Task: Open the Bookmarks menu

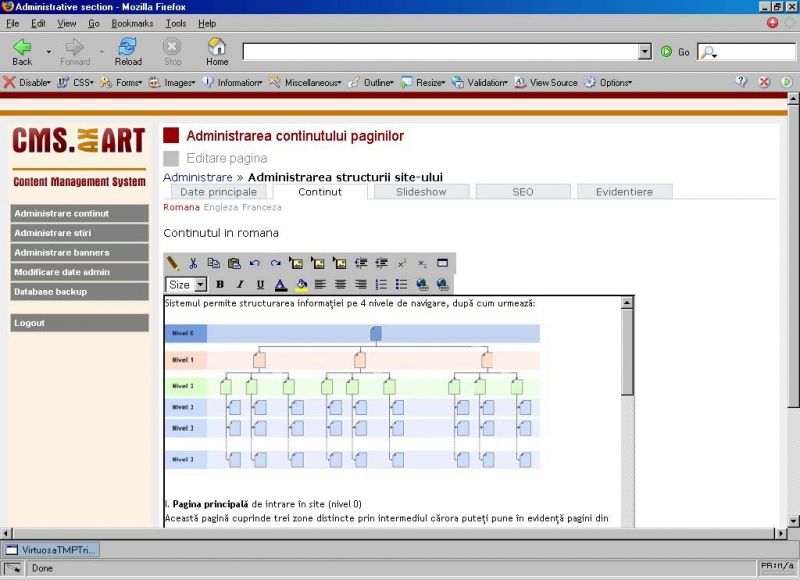Action: click(132, 23)
